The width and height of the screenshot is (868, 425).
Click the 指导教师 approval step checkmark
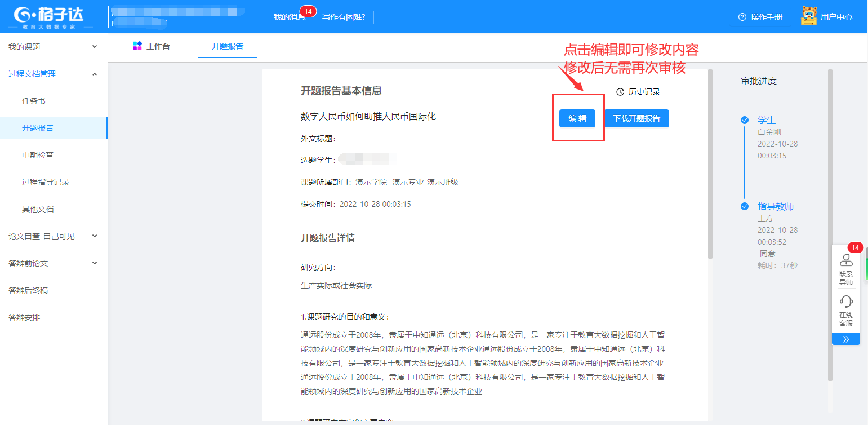[745, 206]
